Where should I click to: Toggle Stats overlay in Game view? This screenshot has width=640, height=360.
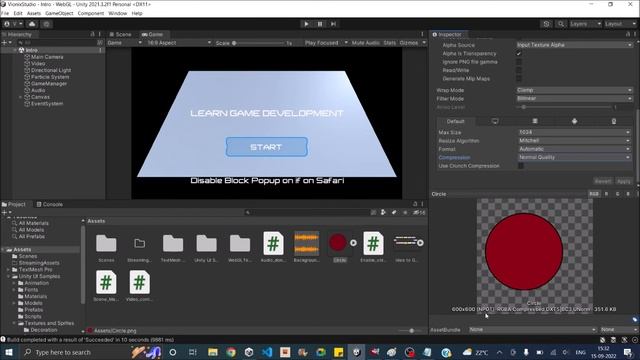click(389, 43)
